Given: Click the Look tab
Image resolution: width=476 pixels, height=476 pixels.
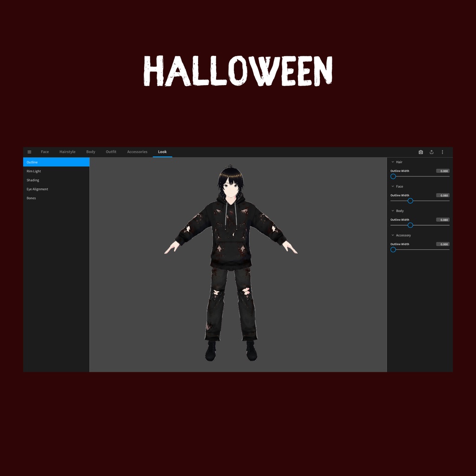Looking at the screenshot, I should pyautogui.click(x=162, y=152).
